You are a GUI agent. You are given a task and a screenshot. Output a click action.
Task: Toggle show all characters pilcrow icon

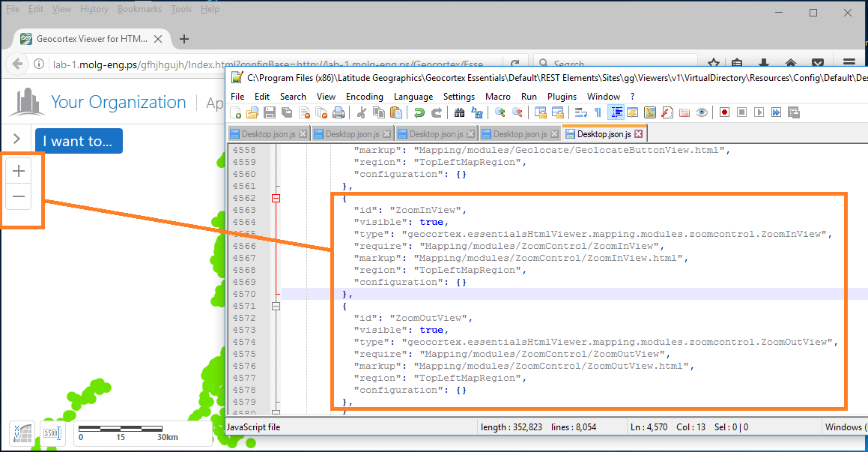[x=598, y=113]
